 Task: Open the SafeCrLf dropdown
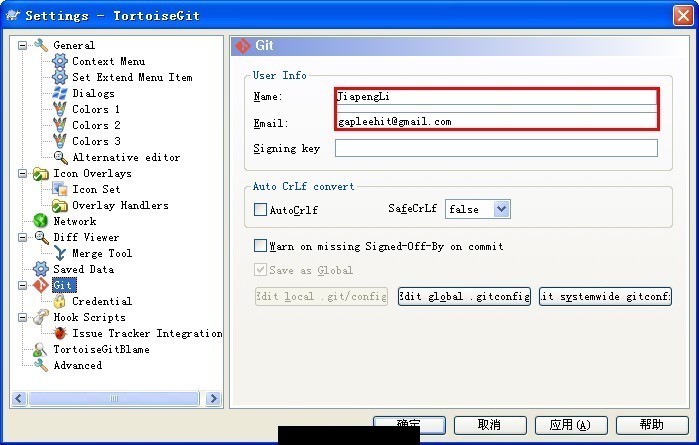pos(502,209)
